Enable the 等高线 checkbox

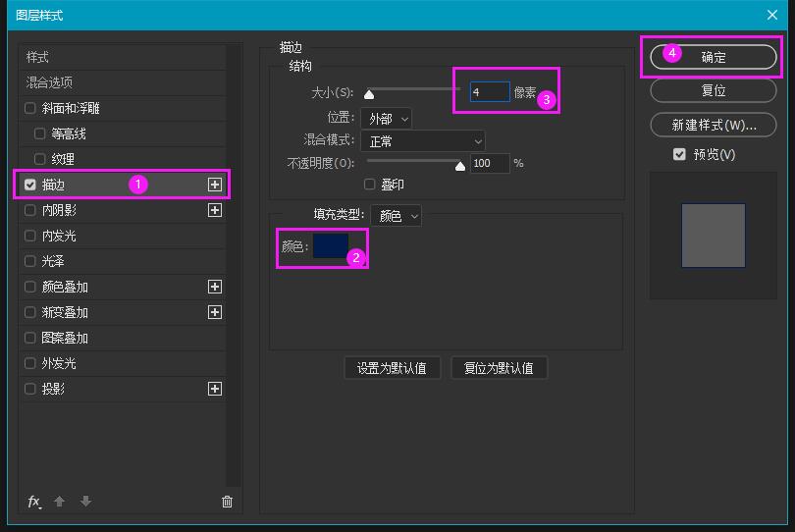39,133
